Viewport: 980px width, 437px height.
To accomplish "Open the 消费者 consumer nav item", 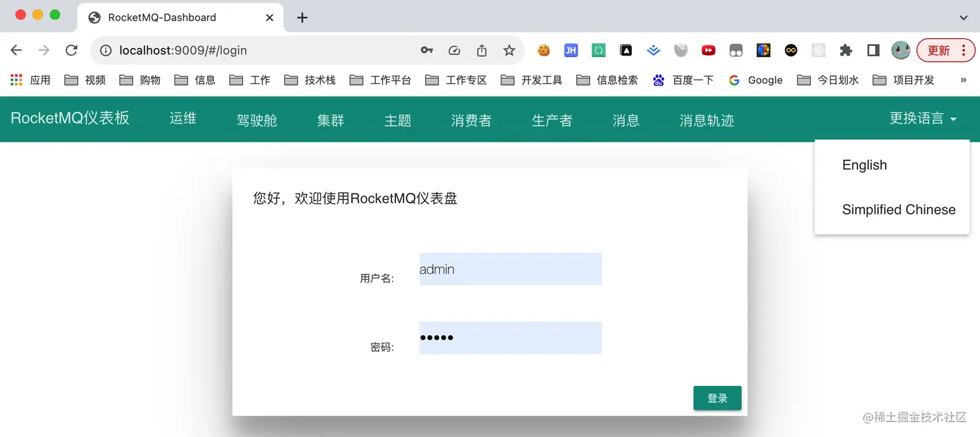I will point(471,120).
